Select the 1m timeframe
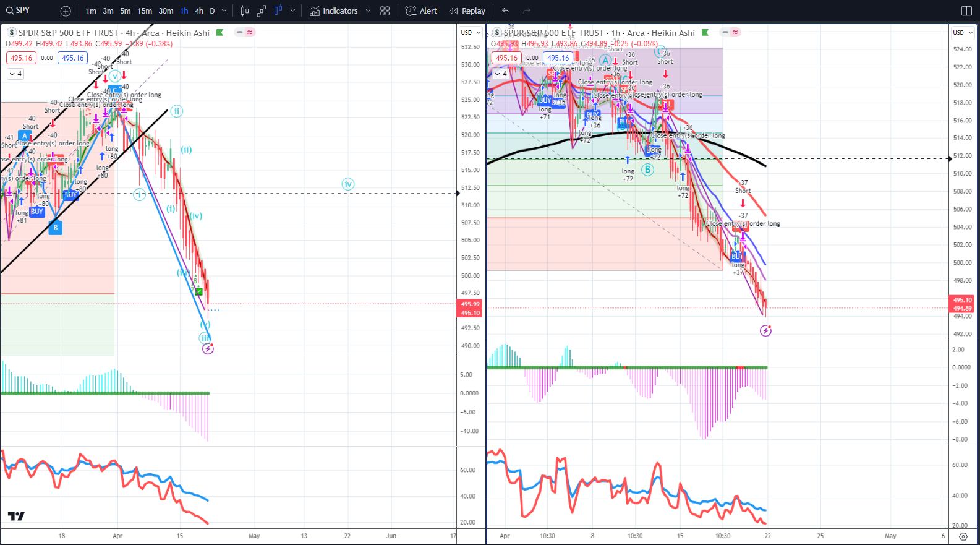This screenshot has width=980, height=545. [91, 11]
